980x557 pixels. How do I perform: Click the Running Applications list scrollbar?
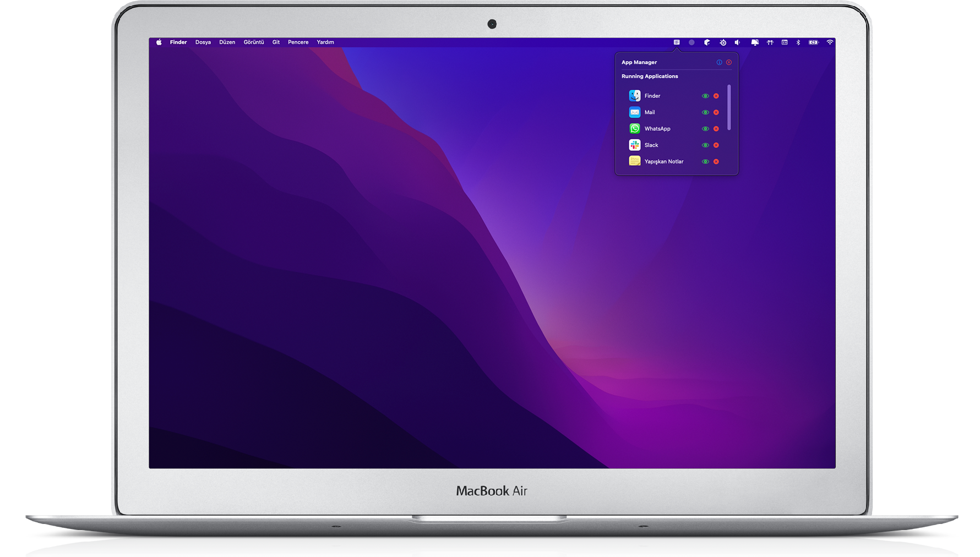click(x=729, y=108)
